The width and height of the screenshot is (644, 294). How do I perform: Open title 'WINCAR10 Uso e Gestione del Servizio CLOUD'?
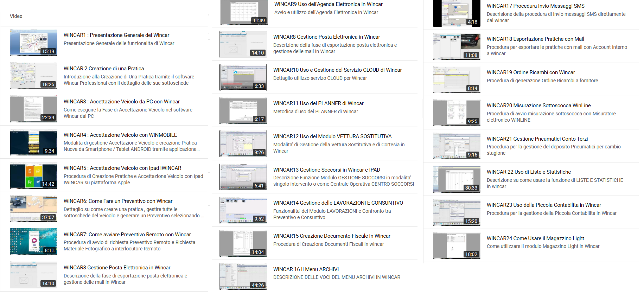[338, 70]
